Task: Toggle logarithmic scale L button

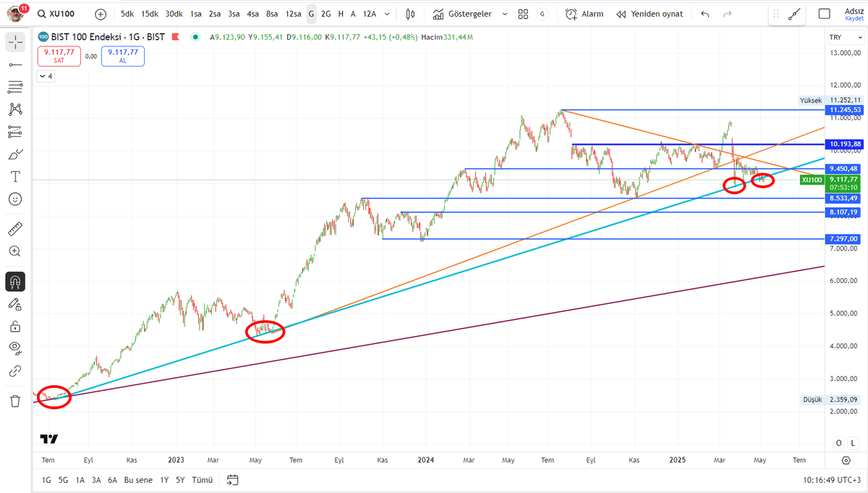Action: 852,442
